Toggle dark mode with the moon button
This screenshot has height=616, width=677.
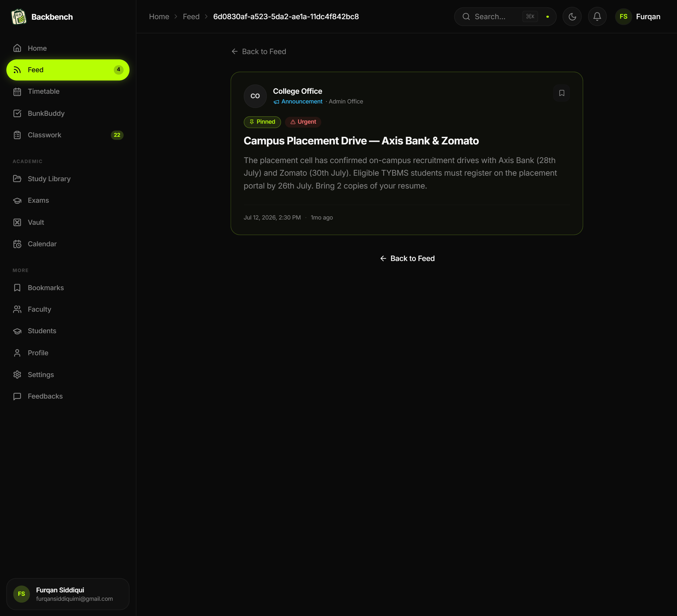572,17
